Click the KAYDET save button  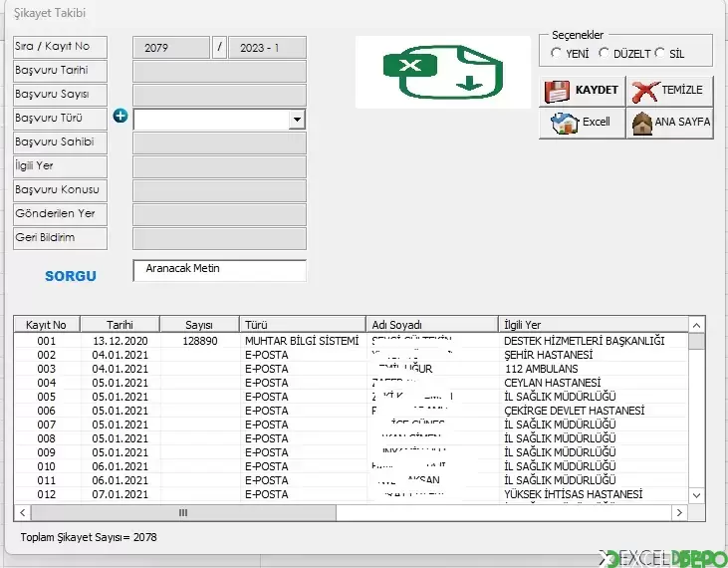tap(583, 91)
